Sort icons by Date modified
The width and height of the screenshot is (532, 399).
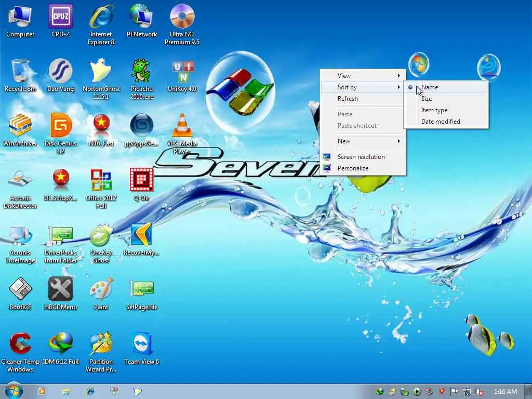(446, 122)
